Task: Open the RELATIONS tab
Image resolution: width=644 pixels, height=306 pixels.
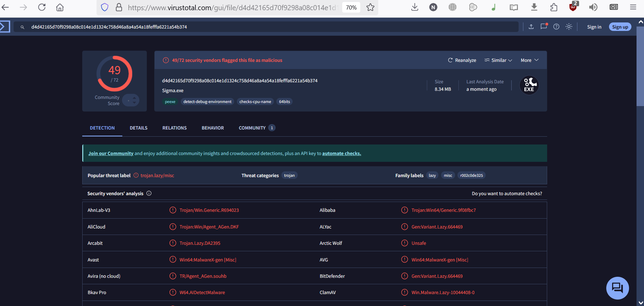Action: click(x=175, y=128)
